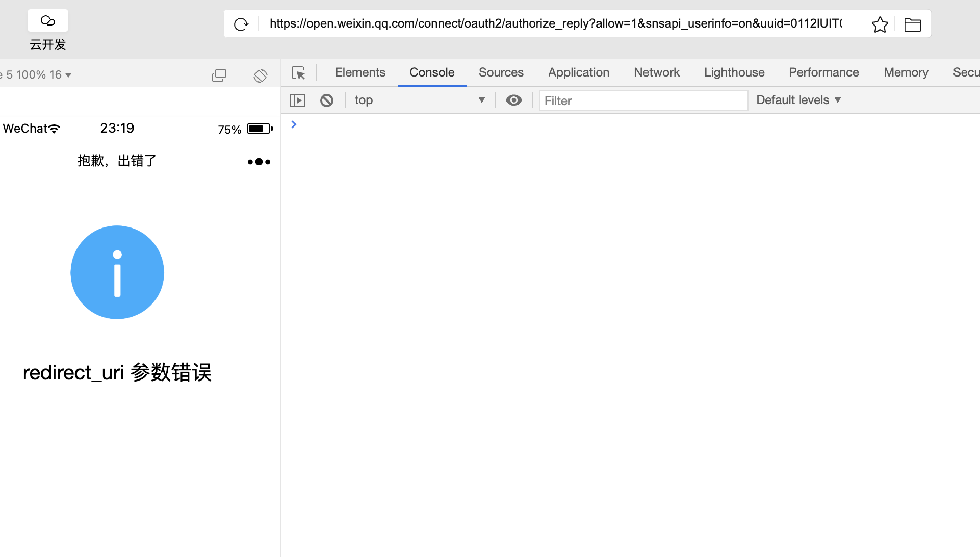Click the rotate device icon
Viewport: 980px width, 557px height.
260,75
